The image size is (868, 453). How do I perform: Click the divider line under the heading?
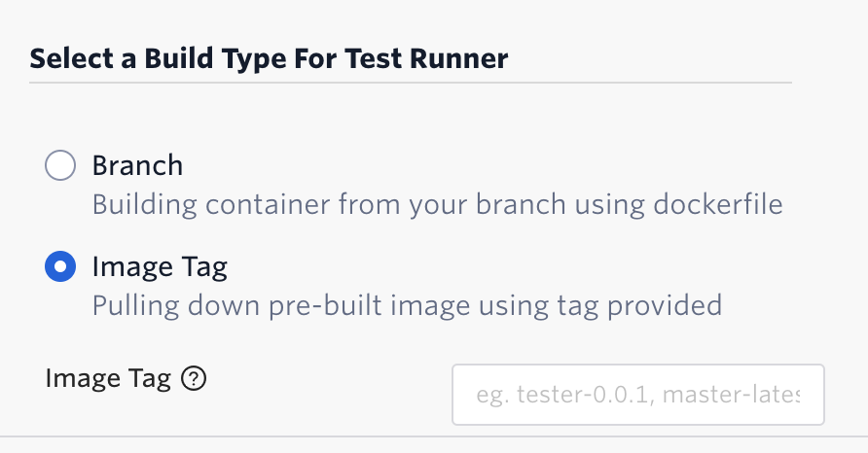[411, 83]
